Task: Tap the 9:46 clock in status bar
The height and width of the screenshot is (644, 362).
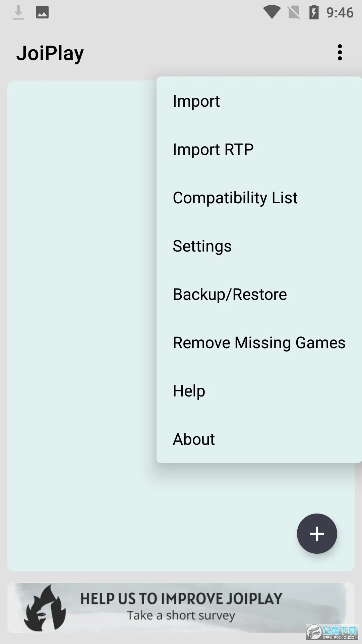Action: coord(340,13)
